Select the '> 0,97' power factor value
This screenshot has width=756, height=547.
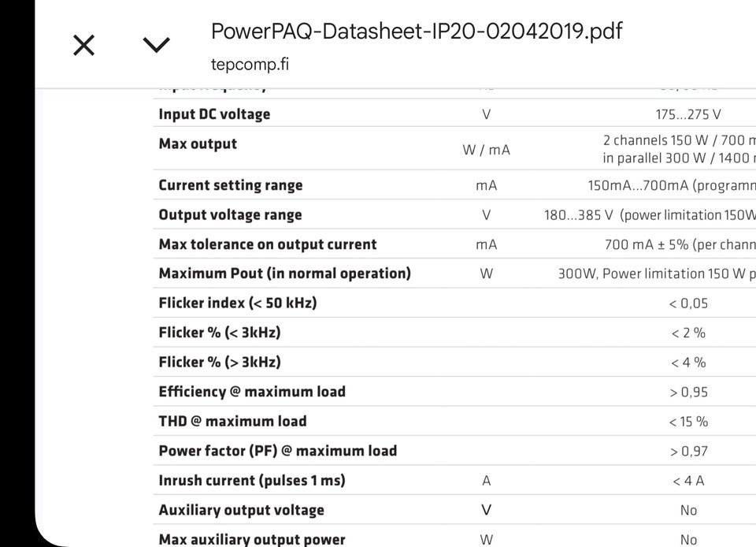coord(688,451)
